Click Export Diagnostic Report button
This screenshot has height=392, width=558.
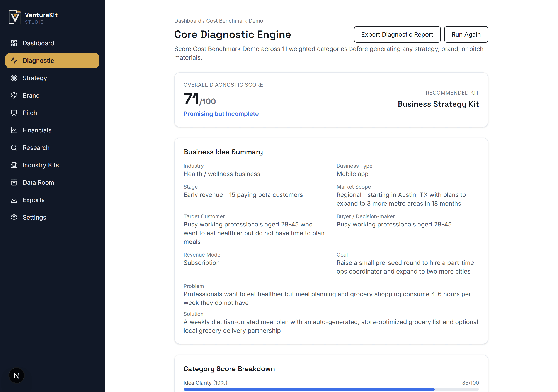(397, 34)
